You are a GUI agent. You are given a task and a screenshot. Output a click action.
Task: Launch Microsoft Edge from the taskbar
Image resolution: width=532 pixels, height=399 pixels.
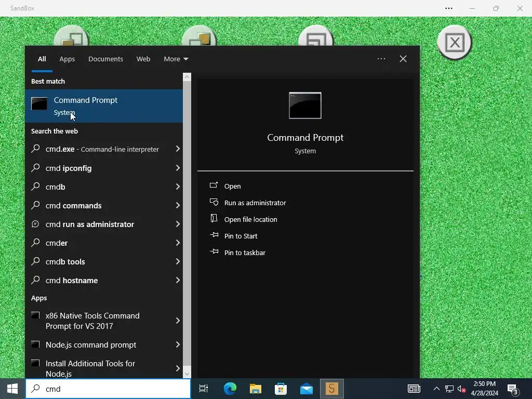(230, 389)
